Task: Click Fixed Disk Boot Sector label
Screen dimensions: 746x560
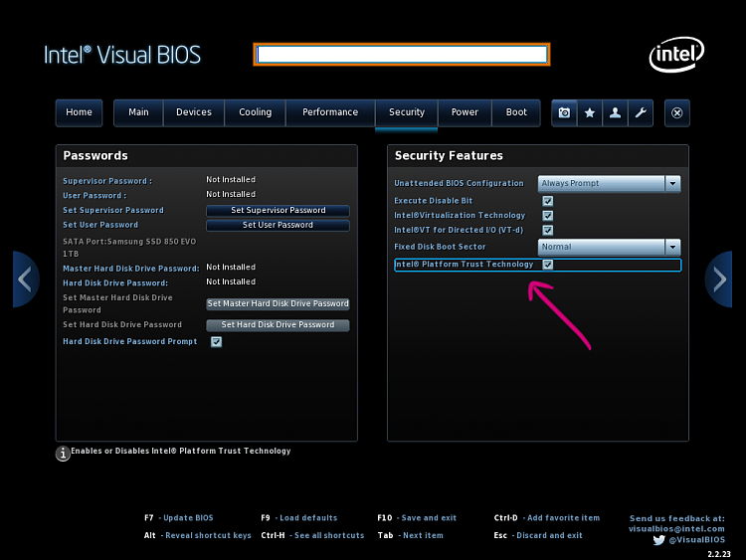Action: click(x=440, y=247)
